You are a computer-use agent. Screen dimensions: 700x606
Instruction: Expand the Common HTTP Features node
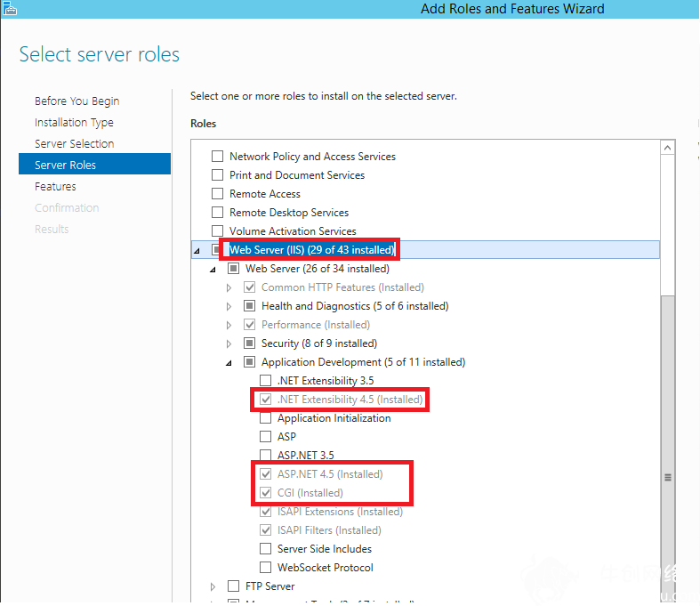click(x=229, y=287)
